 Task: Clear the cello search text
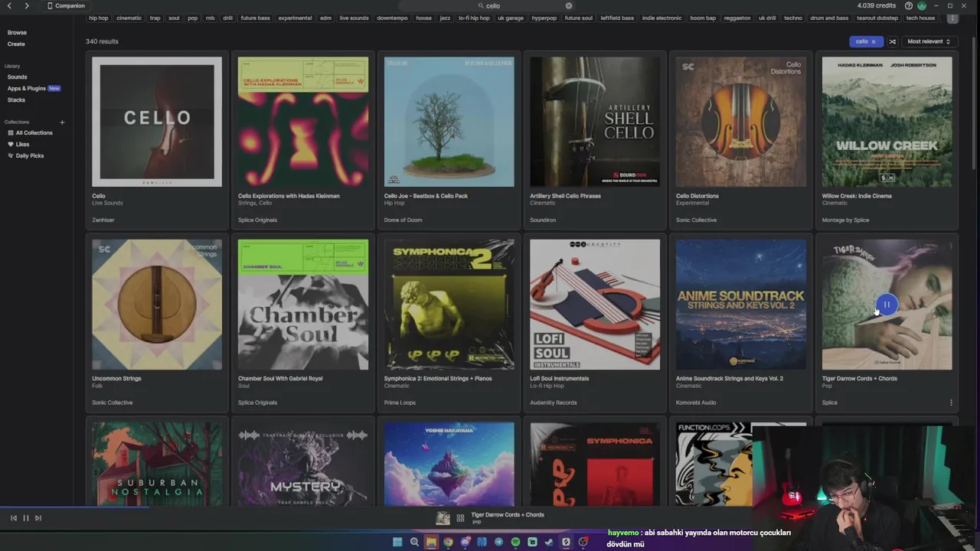pyautogui.click(x=569, y=5)
